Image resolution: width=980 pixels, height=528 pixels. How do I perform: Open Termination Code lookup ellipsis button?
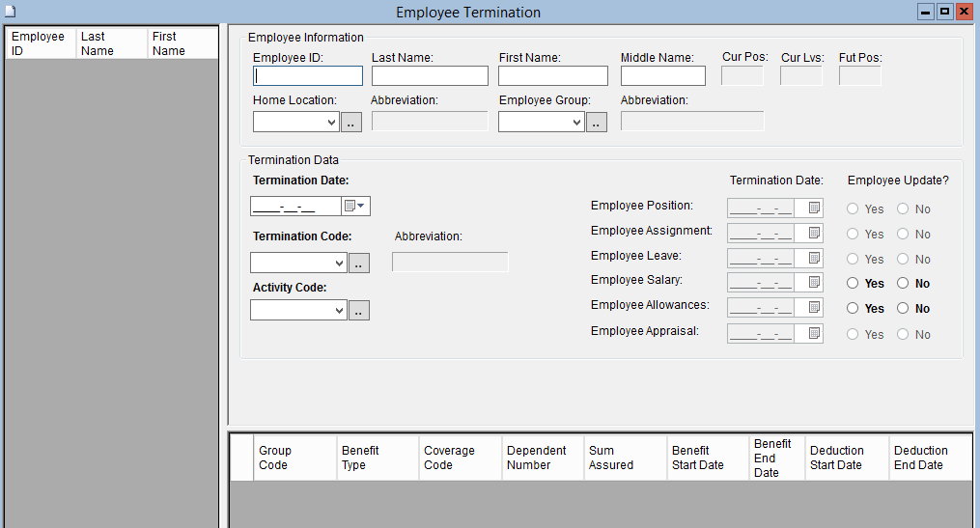(358, 264)
